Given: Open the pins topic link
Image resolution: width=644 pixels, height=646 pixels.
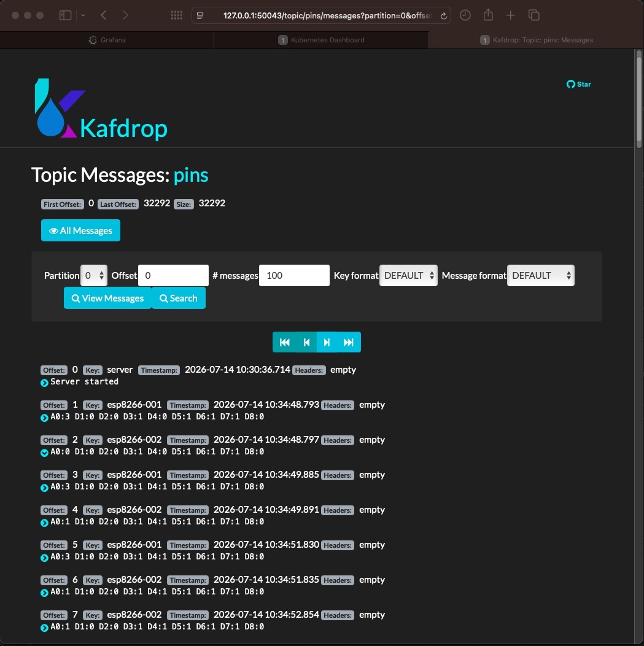Looking at the screenshot, I should (191, 174).
